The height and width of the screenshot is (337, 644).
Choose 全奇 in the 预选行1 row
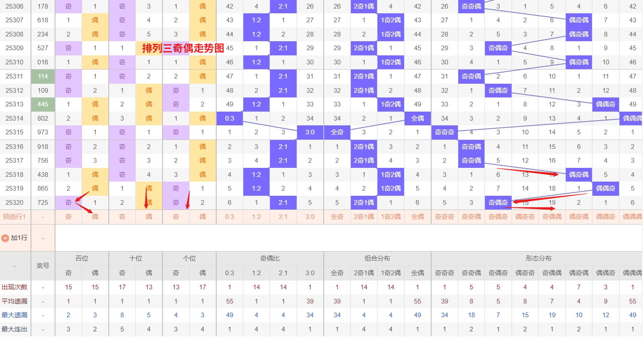[337, 217]
